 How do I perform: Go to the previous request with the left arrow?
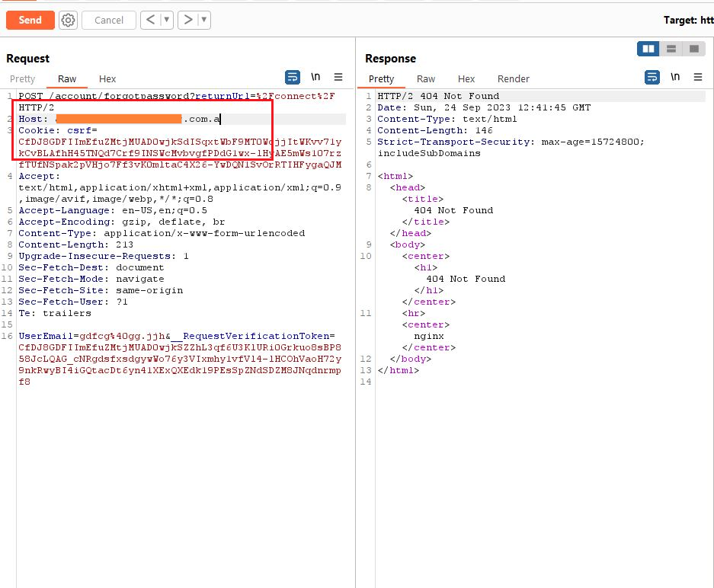pyautogui.click(x=151, y=21)
